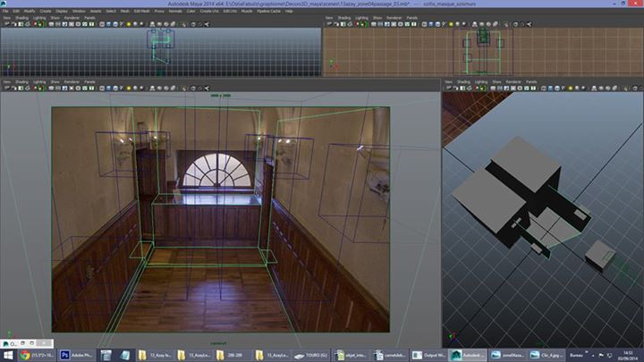This screenshot has height=362, width=644.
Task: Open the Edit Mesh menu
Action: [x=140, y=11]
